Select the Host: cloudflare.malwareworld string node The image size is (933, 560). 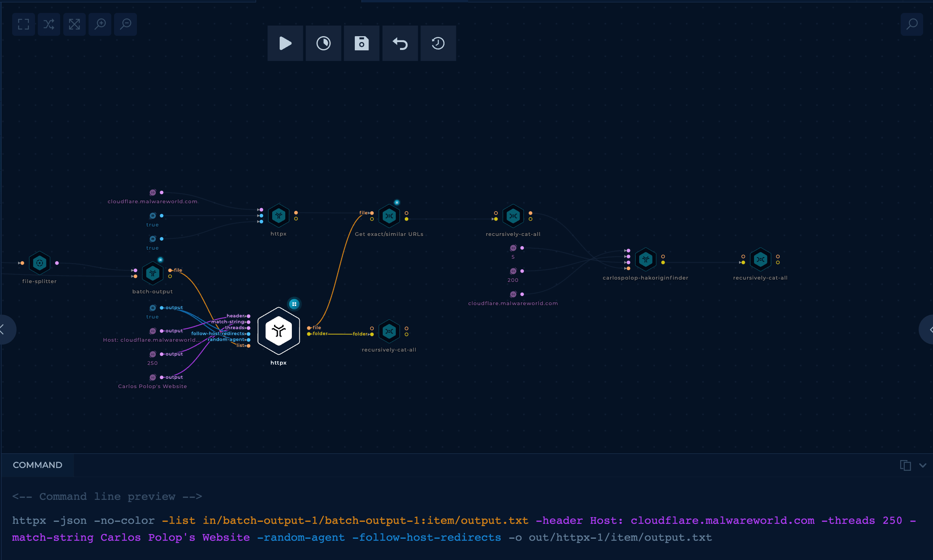click(x=153, y=331)
